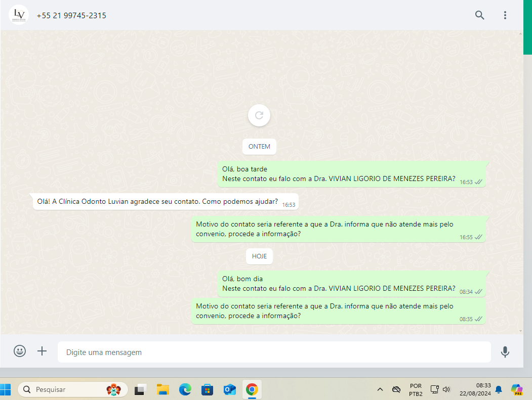The height and width of the screenshot is (400, 532).
Task: Click double check mark on 16:53 message
Action: pos(478,182)
